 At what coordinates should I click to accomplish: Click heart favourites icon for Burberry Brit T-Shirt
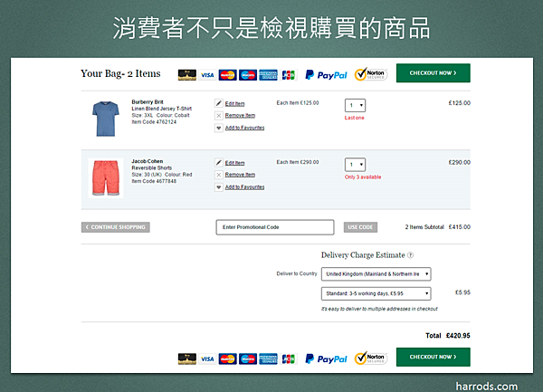pyautogui.click(x=218, y=128)
